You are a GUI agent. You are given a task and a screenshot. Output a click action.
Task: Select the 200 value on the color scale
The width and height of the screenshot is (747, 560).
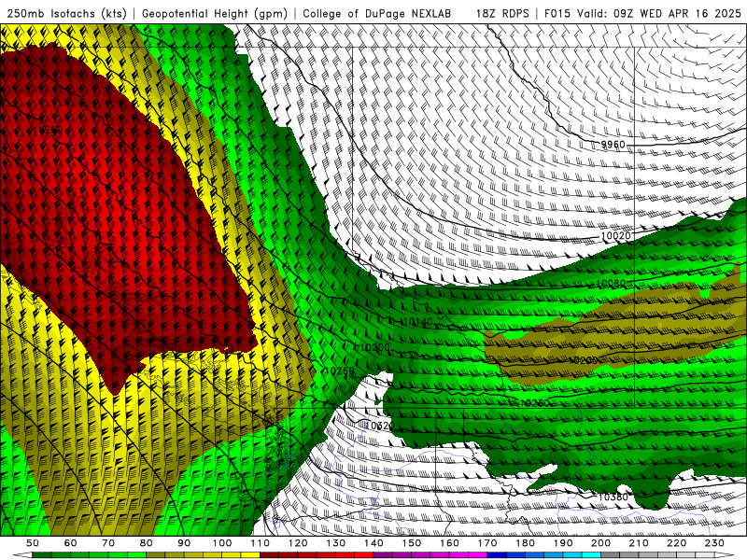[x=600, y=543]
